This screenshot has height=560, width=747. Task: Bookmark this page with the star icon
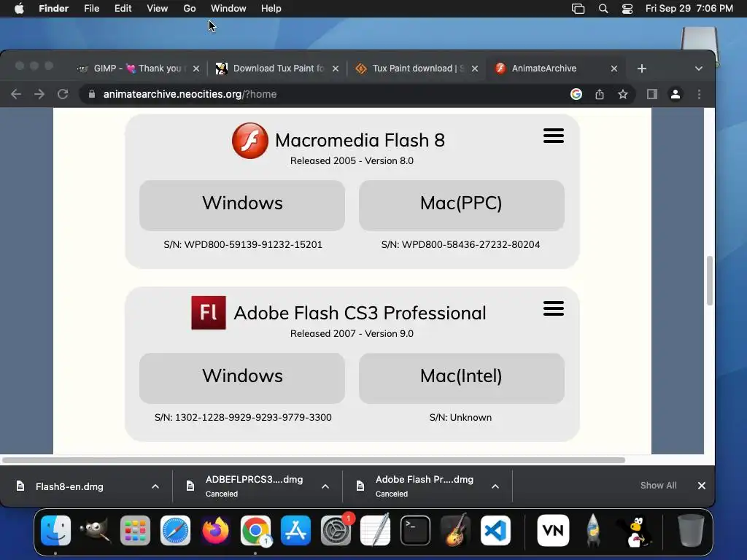[623, 94]
